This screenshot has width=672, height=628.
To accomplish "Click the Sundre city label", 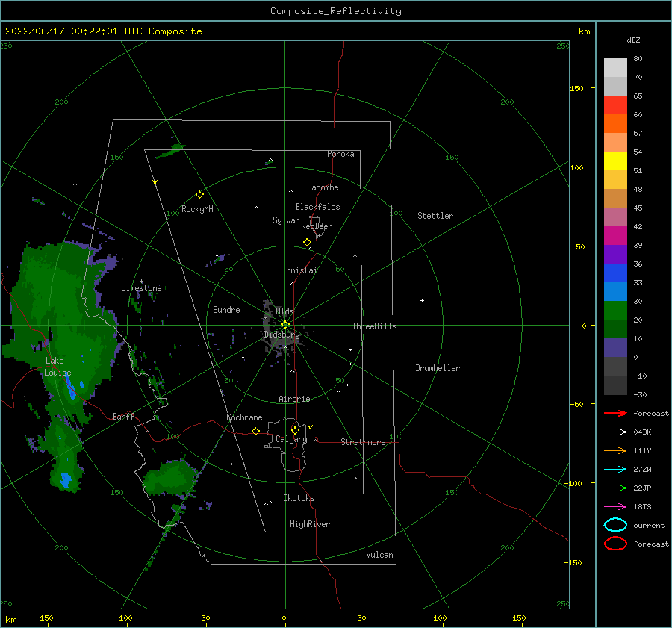I will click(x=227, y=309).
